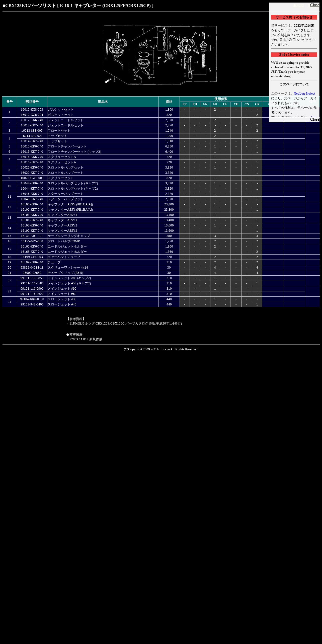This screenshot has width=322, height=644.
Task: Click the サービス終了のお知らせ red banner
Action: [x=294, y=17]
